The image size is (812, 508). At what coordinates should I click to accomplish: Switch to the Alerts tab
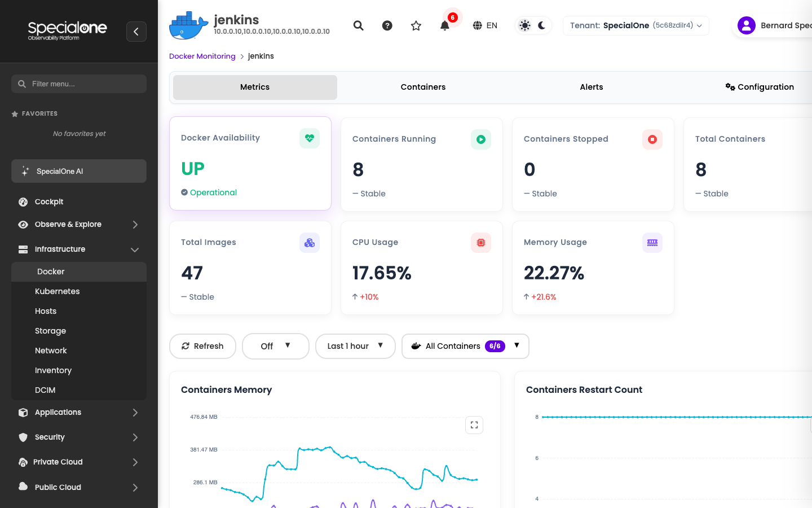(x=592, y=87)
